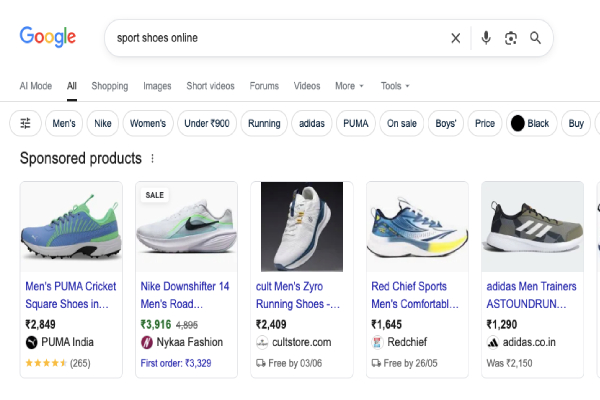The height and width of the screenshot is (400, 600).
Task: Expand the Tools dropdown
Action: [395, 86]
